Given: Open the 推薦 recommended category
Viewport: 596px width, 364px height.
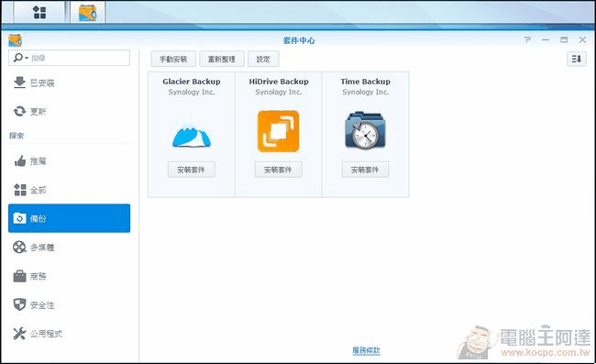Looking at the screenshot, I should (69, 161).
